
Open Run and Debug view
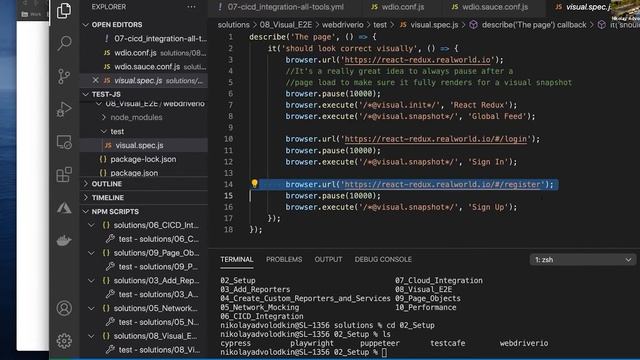pyautogui.click(x=64, y=109)
